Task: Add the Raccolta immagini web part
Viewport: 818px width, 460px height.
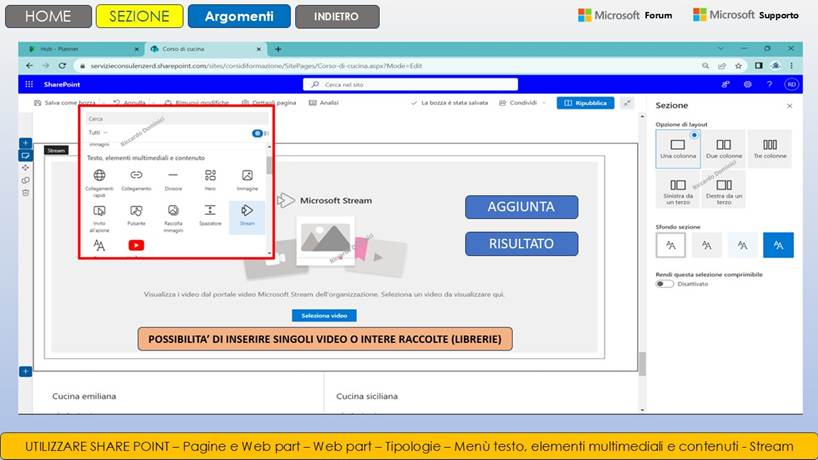Action: (x=173, y=218)
